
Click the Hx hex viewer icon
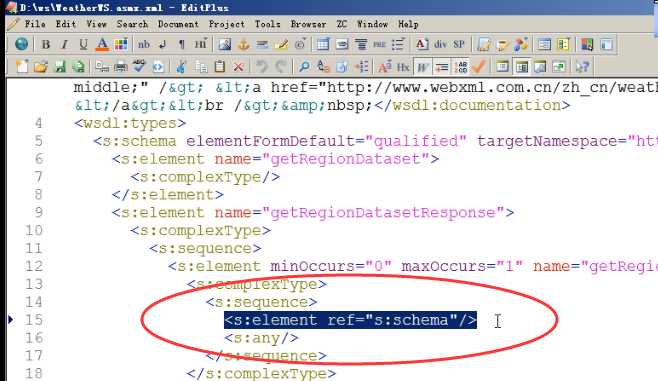(x=403, y=66)
